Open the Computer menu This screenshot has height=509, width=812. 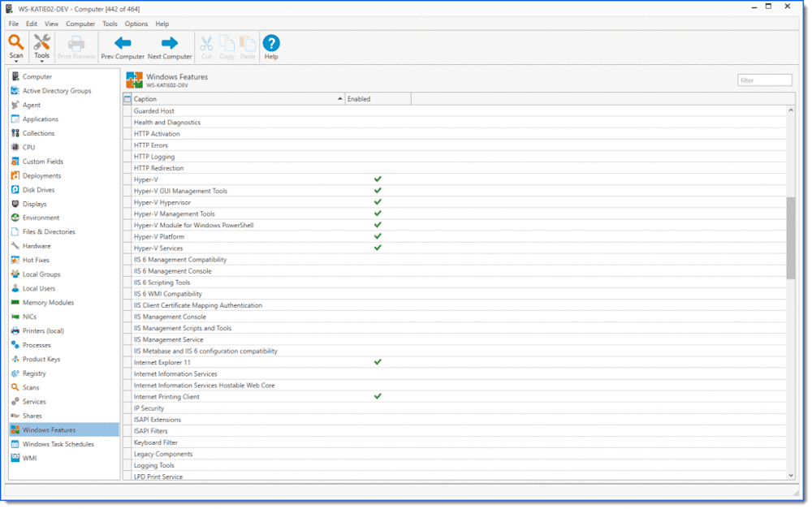click(x=80, y=24)
